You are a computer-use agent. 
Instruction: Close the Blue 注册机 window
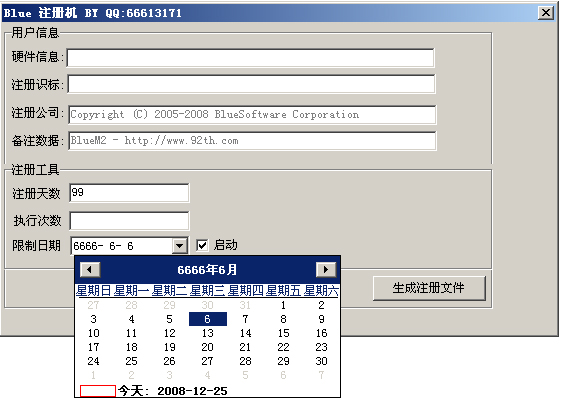[x=546, y=13]
